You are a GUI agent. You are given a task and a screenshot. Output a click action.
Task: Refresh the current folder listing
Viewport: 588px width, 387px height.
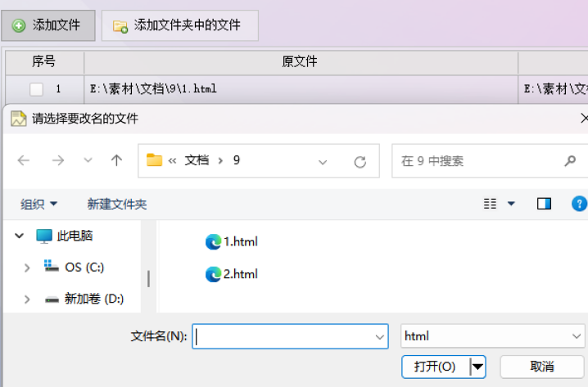[x=360, y=162]
